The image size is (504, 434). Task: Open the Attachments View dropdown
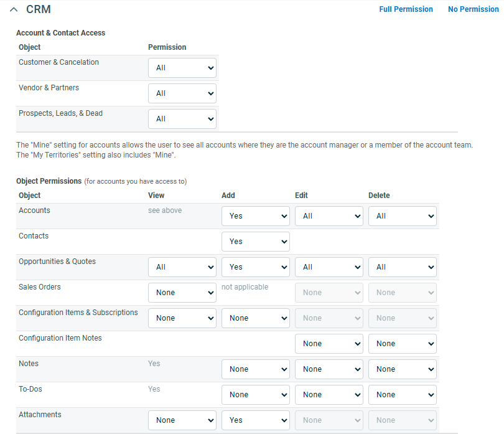[x=182, y=420]
